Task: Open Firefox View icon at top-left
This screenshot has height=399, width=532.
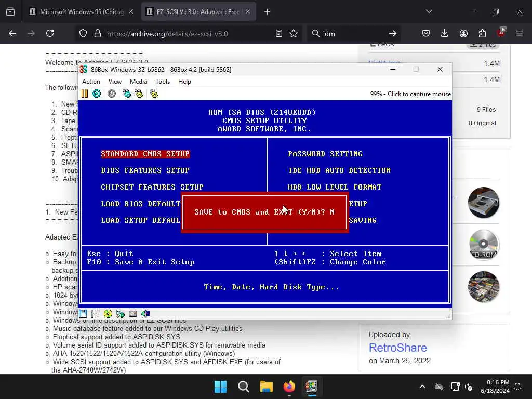Action: [x=10, y=12]
